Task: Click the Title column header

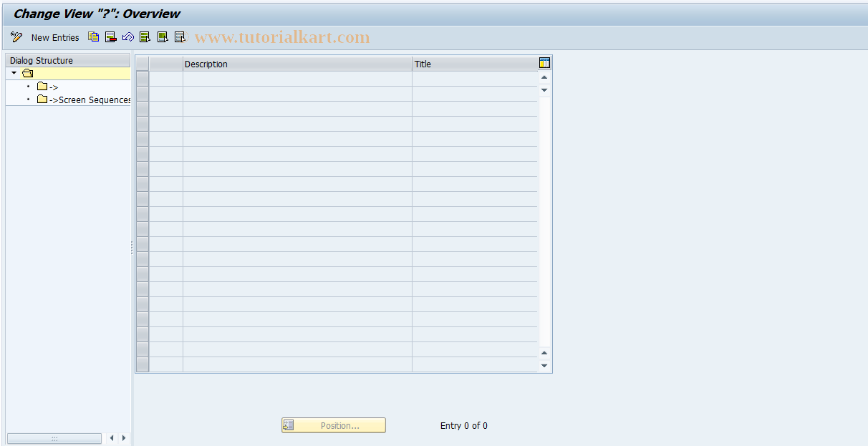Action: [474, 64]
